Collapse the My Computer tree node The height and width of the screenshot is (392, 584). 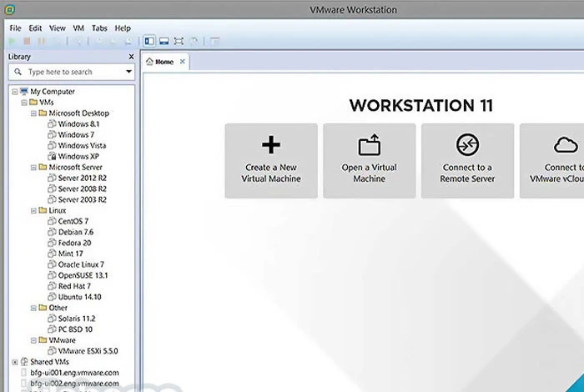pyautogui.click(x=15, y=92)
